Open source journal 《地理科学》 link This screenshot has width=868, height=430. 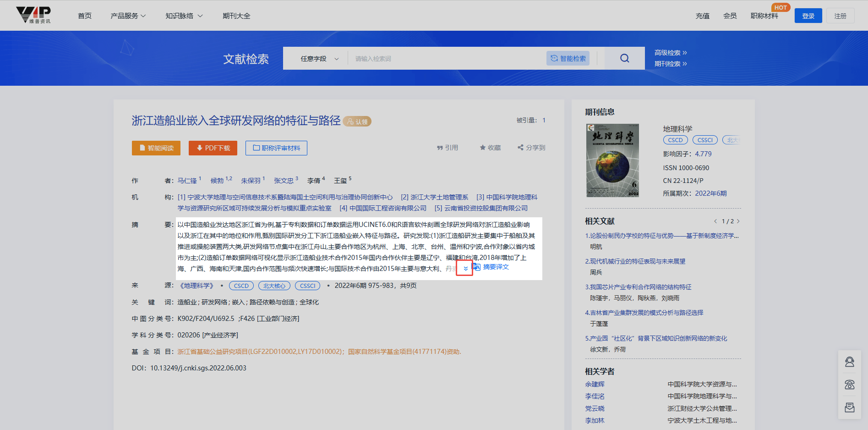tap(197, 286)
